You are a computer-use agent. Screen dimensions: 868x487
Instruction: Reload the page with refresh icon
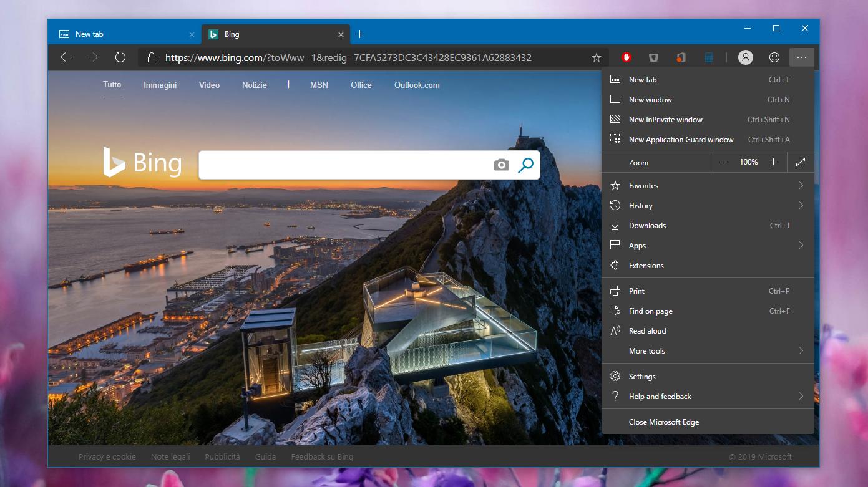click(x=120, y=57)
